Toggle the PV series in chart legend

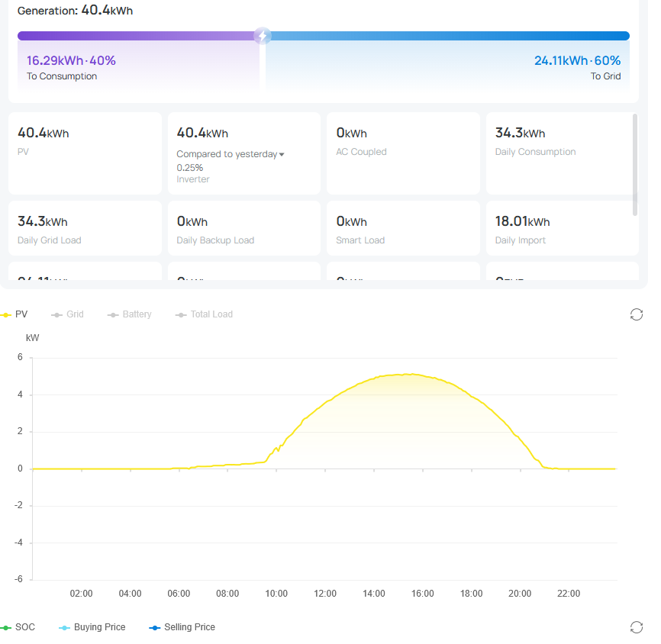(x=15, y=314)
